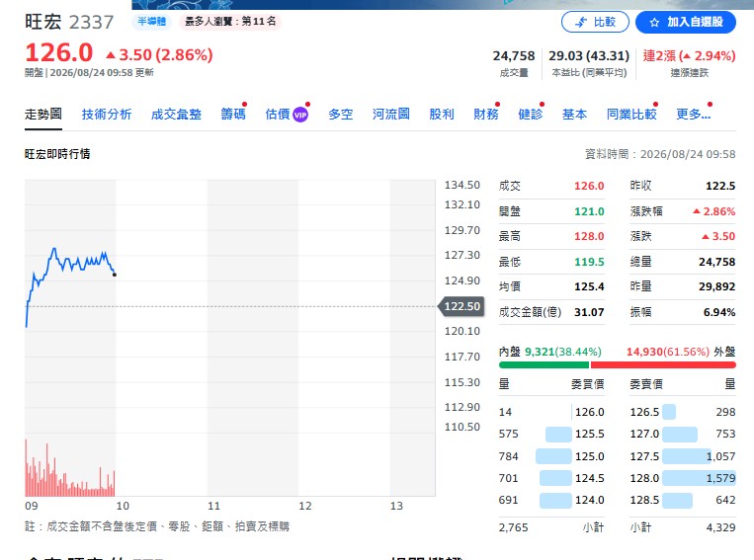
Task: Click the 128.5 ask price row
Action: click(x=683, y=500)
